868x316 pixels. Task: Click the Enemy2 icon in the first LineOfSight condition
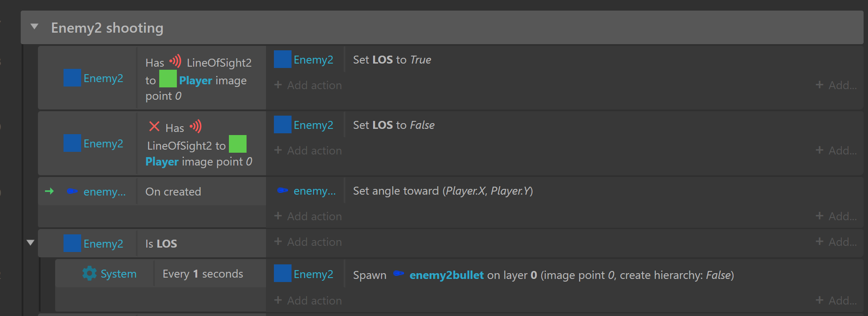click(72, 78)
